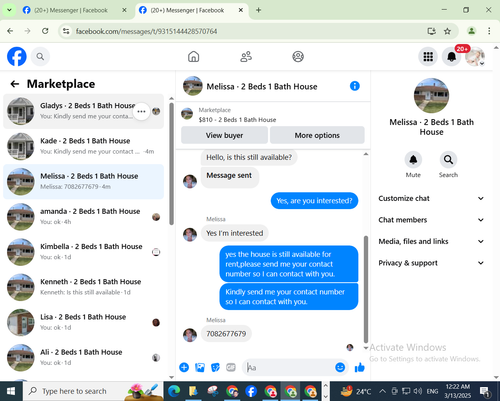Click the 'Yes, are you interested?' message
500x401 pixels.
click(x=314, y=201)
